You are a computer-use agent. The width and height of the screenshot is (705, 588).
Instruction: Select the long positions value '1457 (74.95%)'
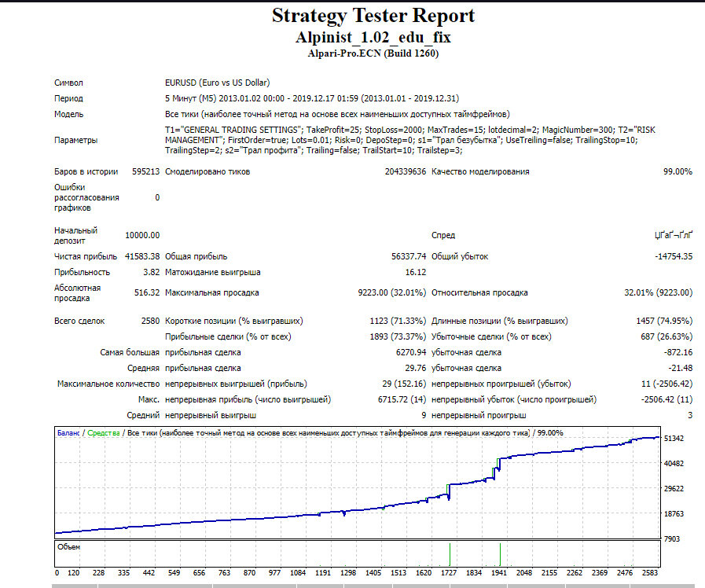point(664,321)
